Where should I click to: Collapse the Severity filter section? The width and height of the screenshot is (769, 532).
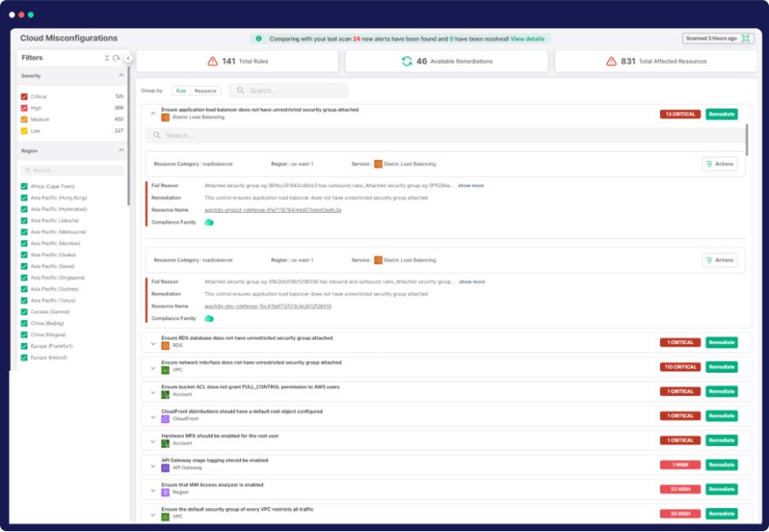click(x=121, y=76)
